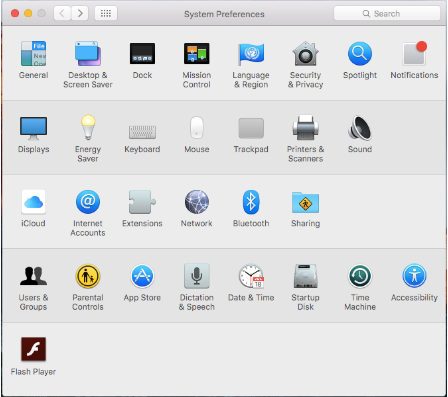Screen dimensions: 448x397
Task: Minimize window with the yellow button
Action: point(28,13)
